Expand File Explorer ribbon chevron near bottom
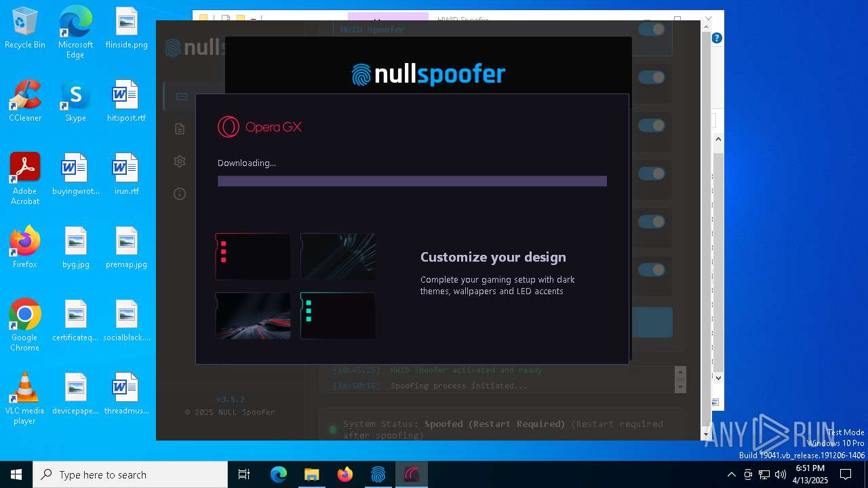 (x=719, y=378)
